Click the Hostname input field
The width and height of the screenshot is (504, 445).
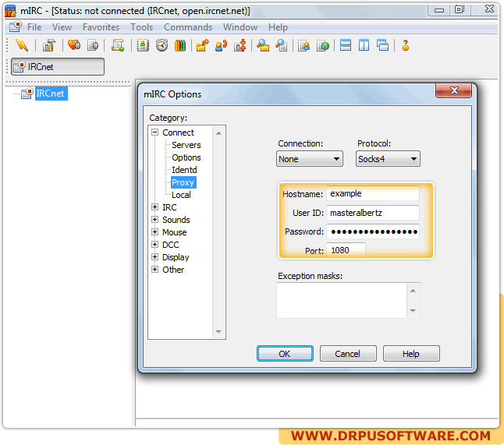pyautogui.click(x=373, y=193)
